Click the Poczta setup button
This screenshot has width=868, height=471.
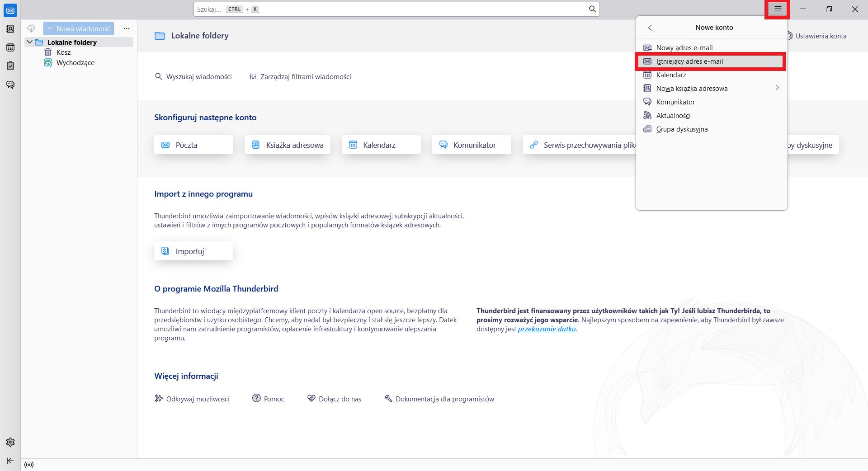point(193,145)
